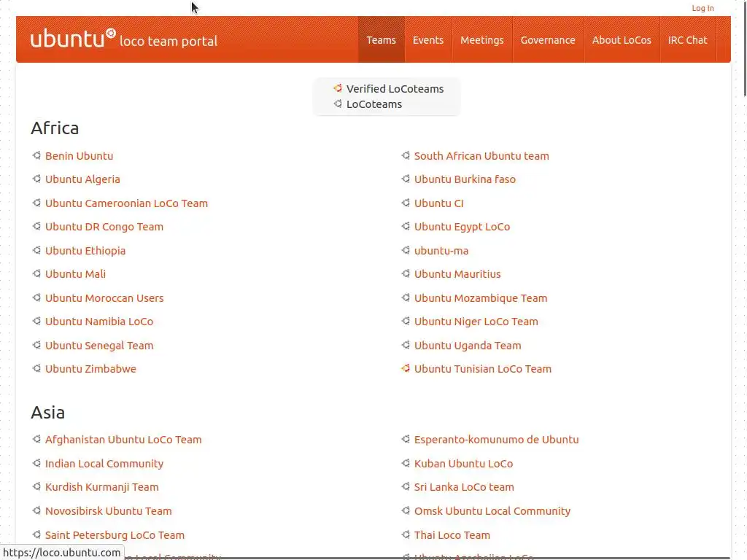Click the icon beside Benin Ubuntu

click(36, 155)
